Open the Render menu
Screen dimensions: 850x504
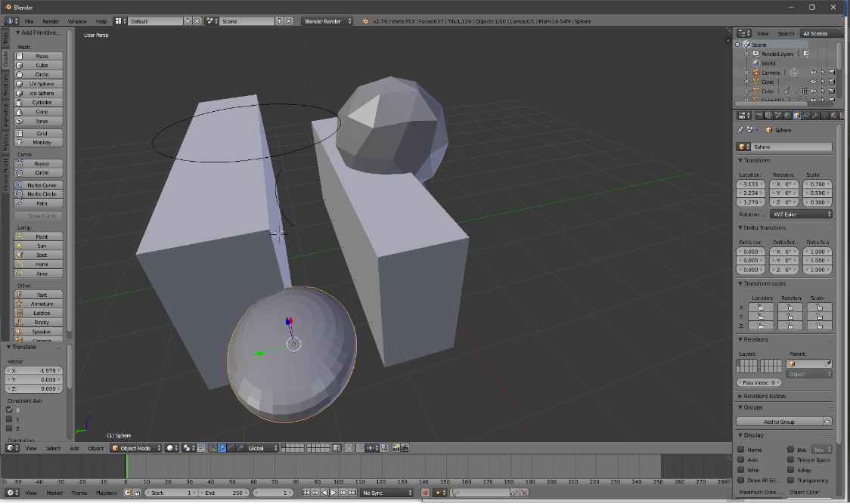(51, 21)
